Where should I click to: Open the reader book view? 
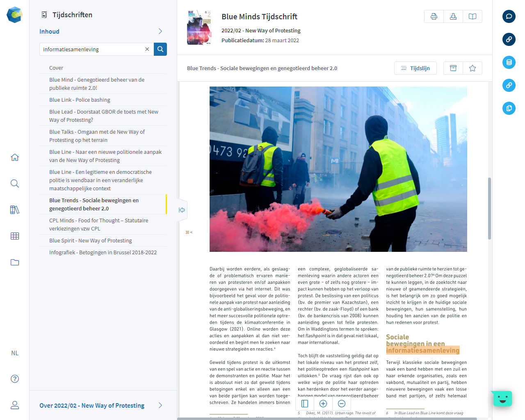click(x=472, y=16)
